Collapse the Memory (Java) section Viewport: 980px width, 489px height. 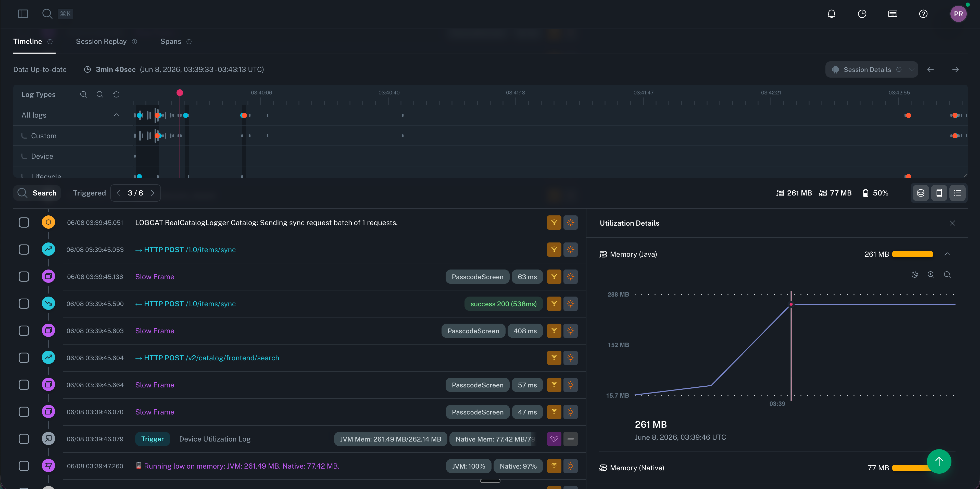coord(947,254)
